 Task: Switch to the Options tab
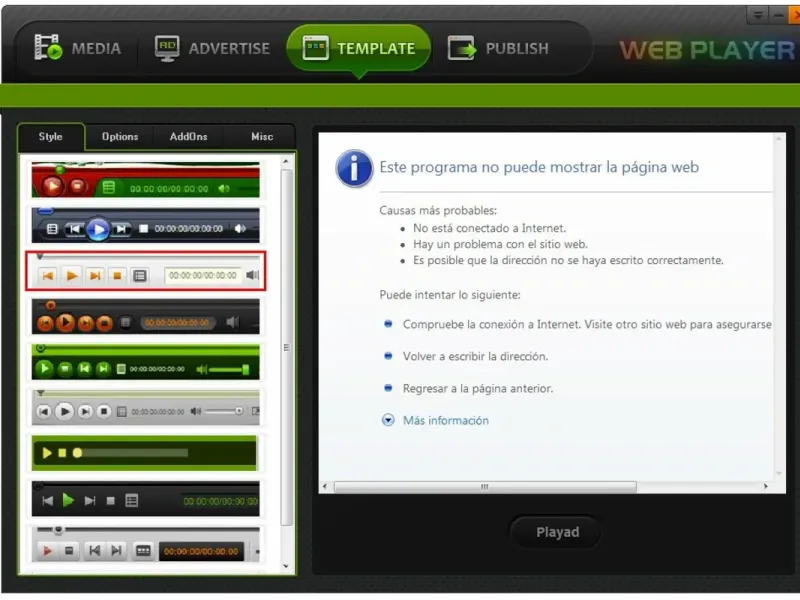[x=120, y=137]
